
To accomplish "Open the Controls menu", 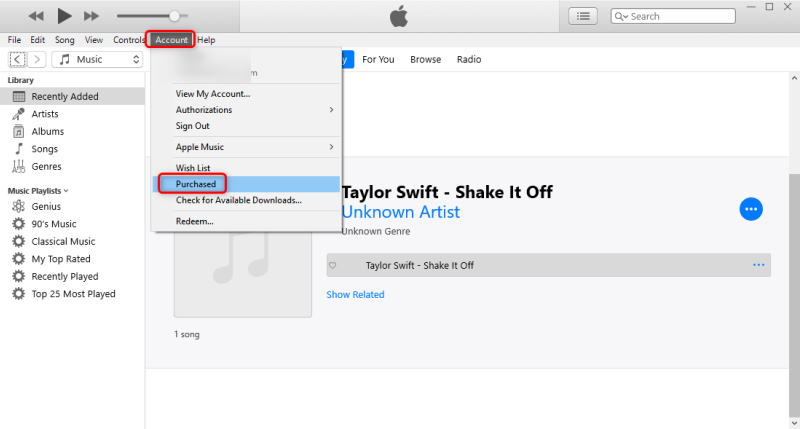I will [x=129, y=40].
